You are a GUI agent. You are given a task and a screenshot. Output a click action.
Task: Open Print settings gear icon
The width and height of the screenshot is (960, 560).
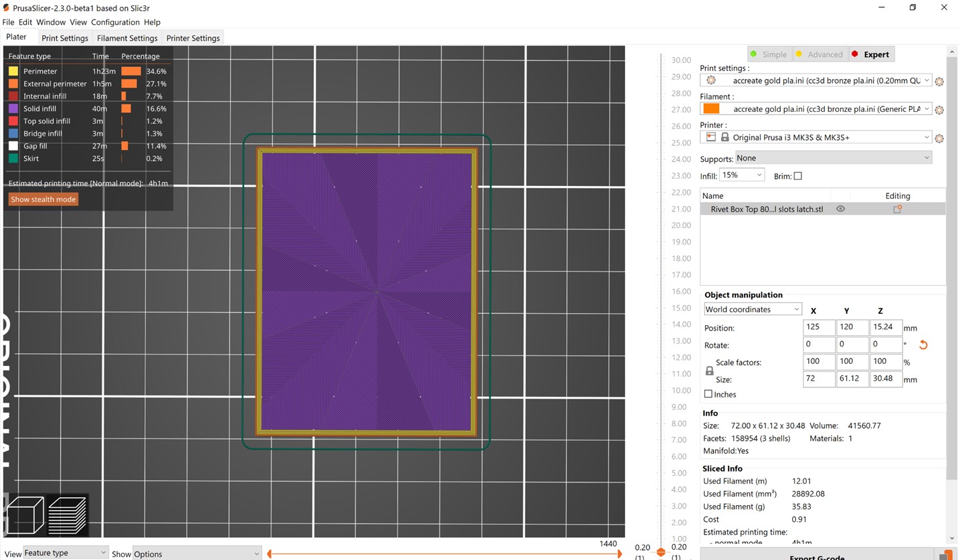[939, 81]
